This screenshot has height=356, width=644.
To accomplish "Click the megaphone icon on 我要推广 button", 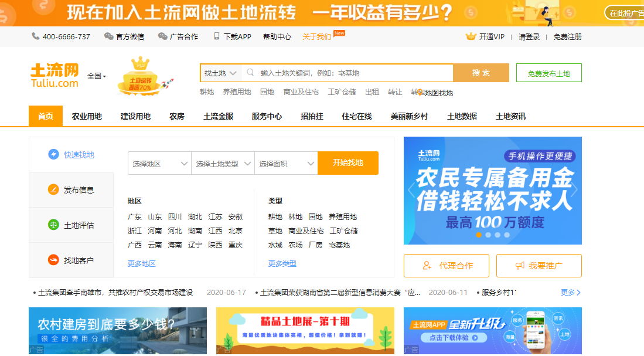I will (520, 266).
